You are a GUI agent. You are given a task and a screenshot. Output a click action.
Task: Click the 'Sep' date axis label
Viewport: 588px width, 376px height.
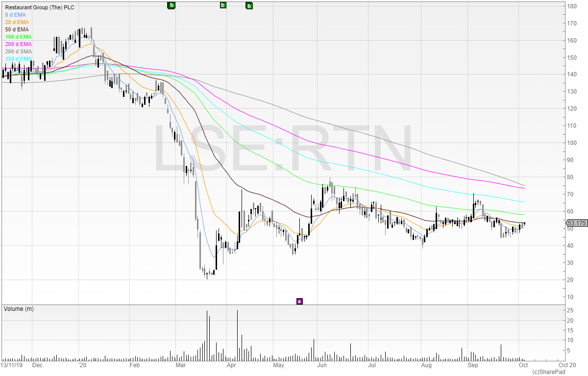[x=473, y=365]
